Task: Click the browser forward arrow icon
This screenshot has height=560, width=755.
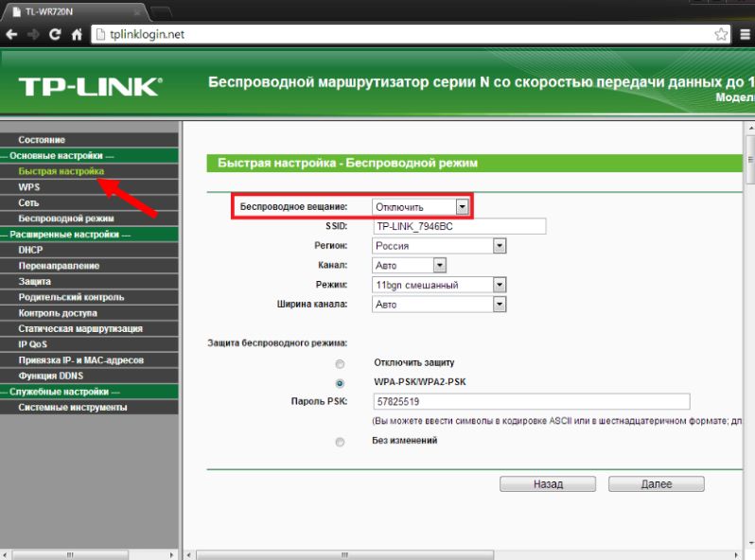Action: [33, 34]
